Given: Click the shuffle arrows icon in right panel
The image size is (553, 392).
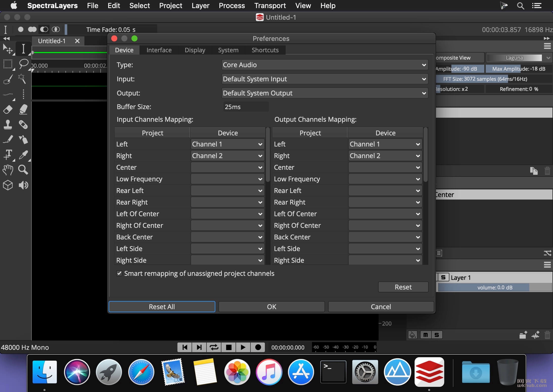Looking at the screenshot, I should click(x=547, y=253).
